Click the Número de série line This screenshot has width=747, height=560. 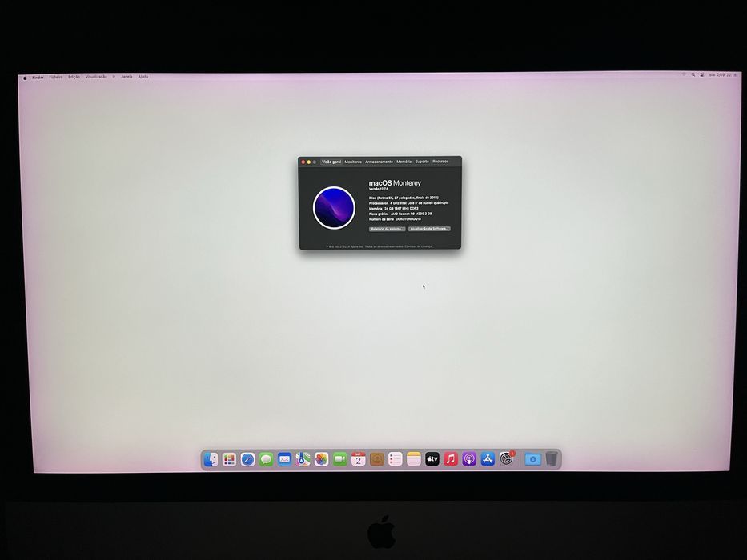[x=395, y=219]
